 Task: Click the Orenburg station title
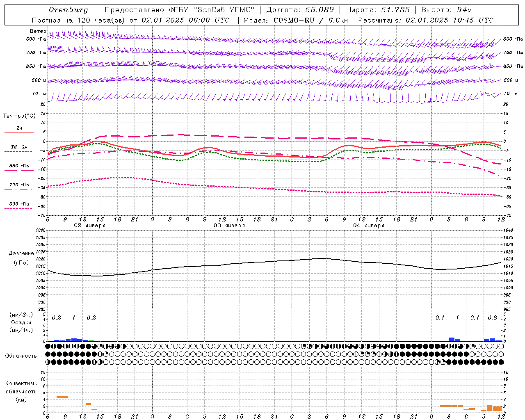68,10
